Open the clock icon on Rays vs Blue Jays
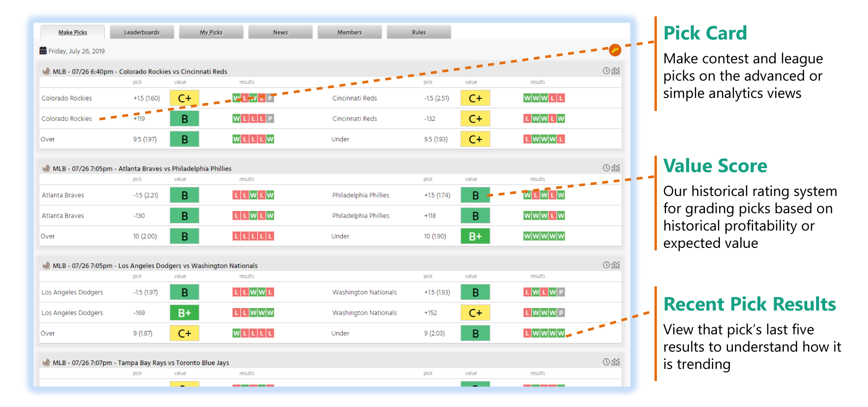Screen dimensions: 868x407 [x=606, y=362]
